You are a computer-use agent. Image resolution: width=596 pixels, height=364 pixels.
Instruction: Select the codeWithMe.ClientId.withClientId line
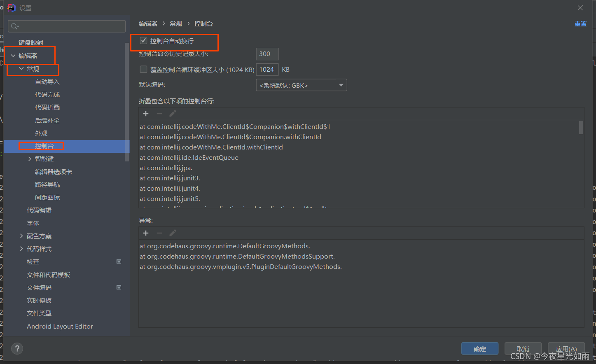click(x=211, y=147)
